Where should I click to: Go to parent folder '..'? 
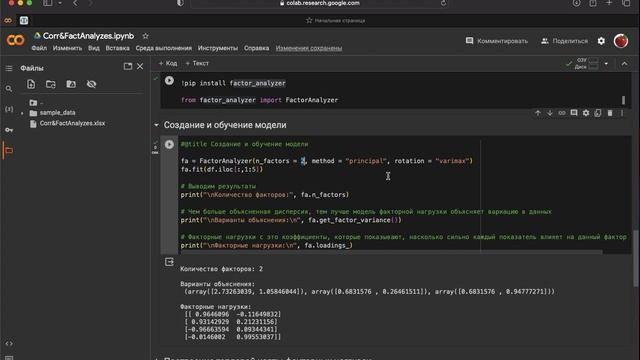(37, 102)
